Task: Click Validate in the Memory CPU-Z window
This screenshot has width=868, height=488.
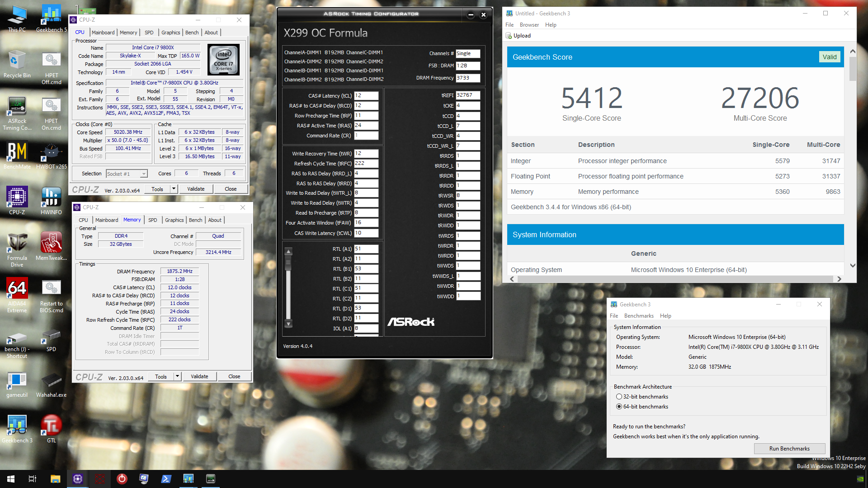Action: (x=199, y=376)
